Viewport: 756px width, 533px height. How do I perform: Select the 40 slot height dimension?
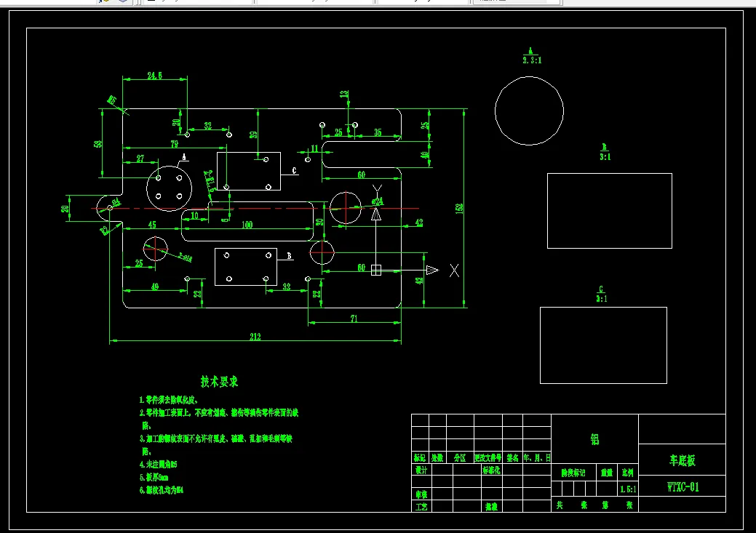tap(424, 155)
